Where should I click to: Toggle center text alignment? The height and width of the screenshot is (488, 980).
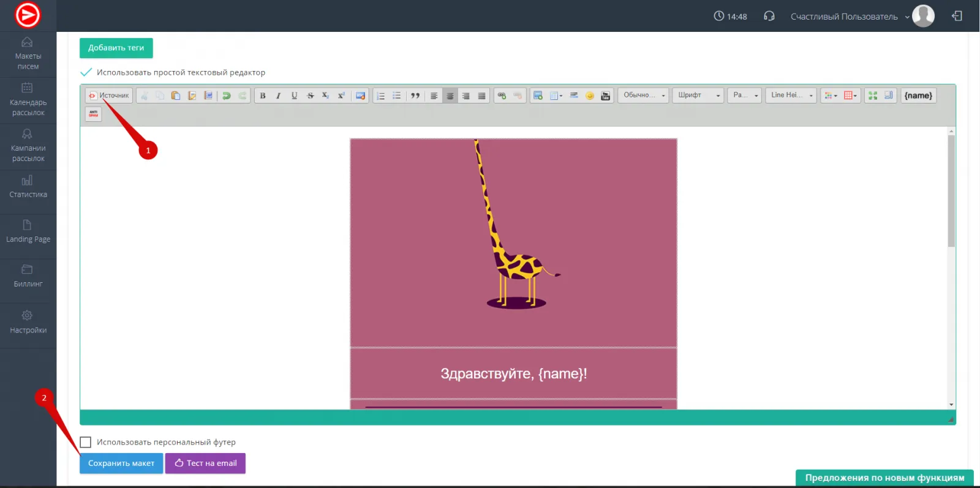(x=450, y=96)
